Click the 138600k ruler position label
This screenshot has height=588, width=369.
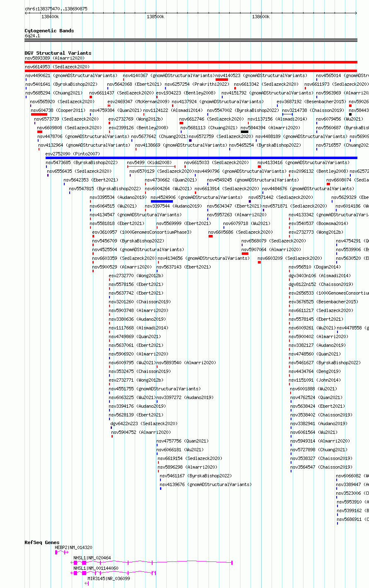coord(261,17)
